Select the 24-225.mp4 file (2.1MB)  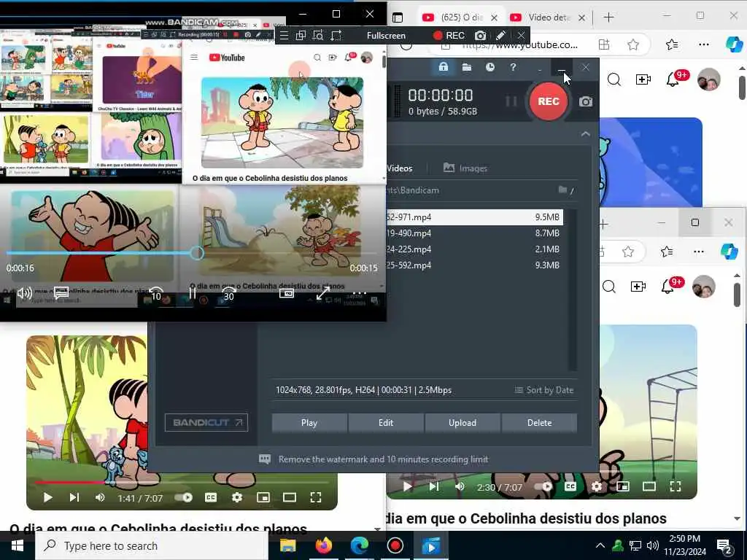click(x=475, y=249)
